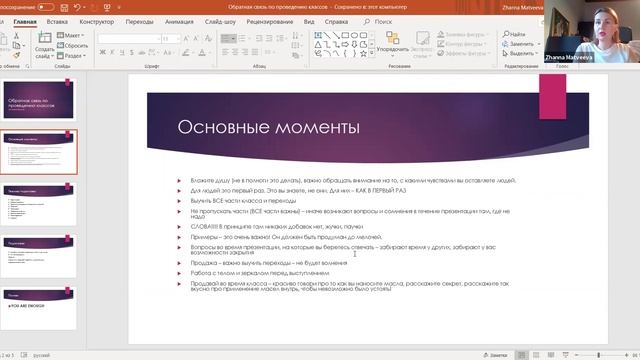Click the Найти find button
Viewport: 640px width, 360px height.
coord(514,34)
